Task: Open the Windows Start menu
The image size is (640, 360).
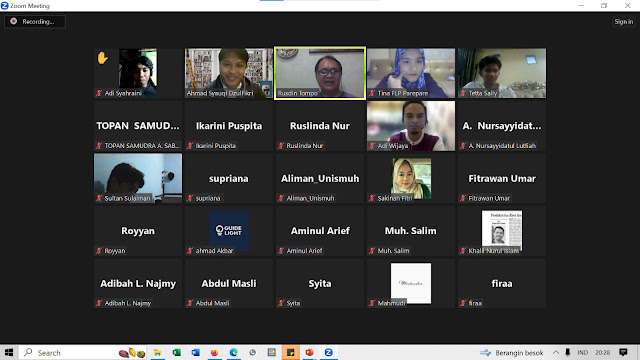Action: tap(9, 352)
